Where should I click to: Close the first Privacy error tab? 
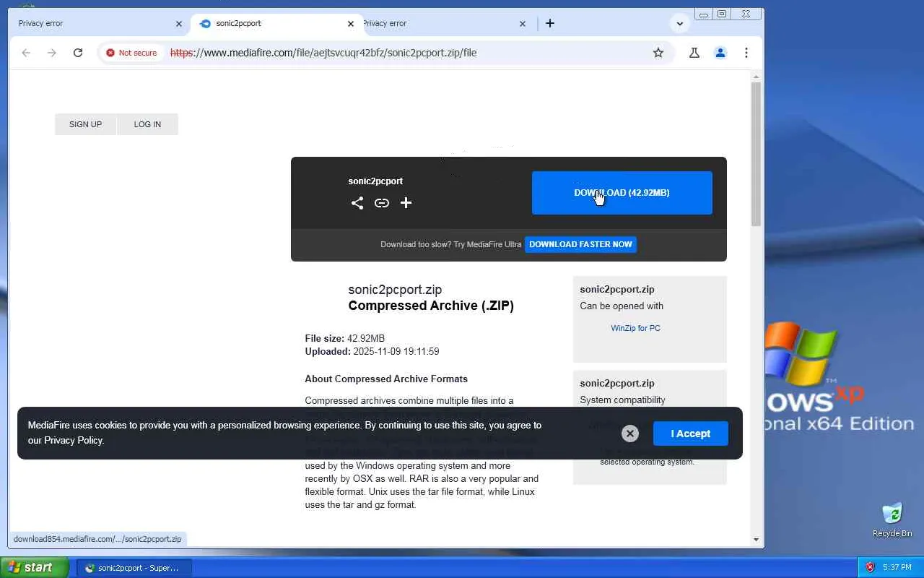pyautogui.click(x=179, y=24)
